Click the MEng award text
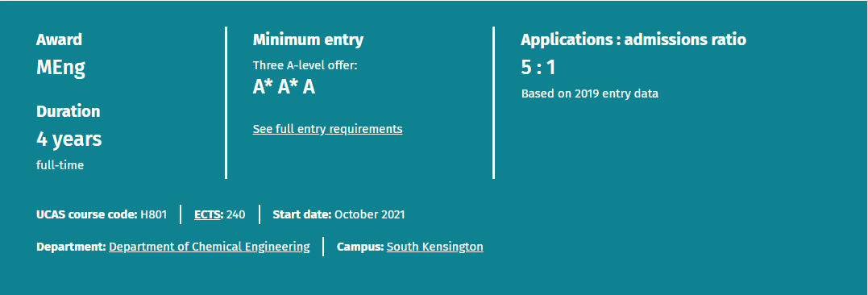 (60, 68)
